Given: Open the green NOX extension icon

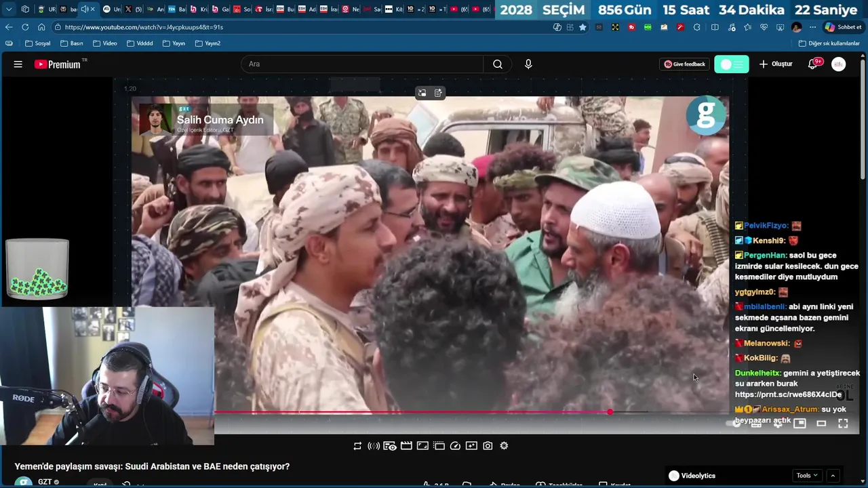Looking at the screenshot, I should pyautogui.click(x=648, y=27).
